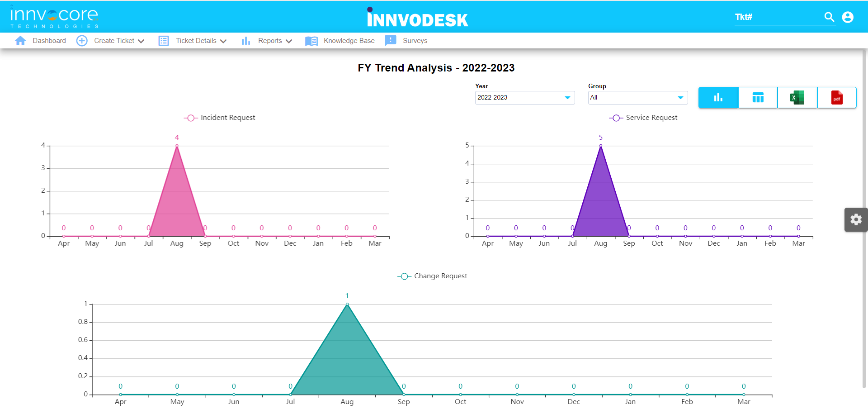Click the Dashboard home icon
Viewport: 868px width, 414px height.
(20, 41)
